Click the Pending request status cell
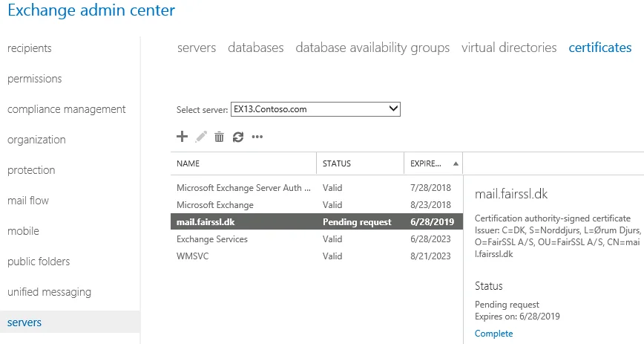Screen dimensions: 644x344 357,222
